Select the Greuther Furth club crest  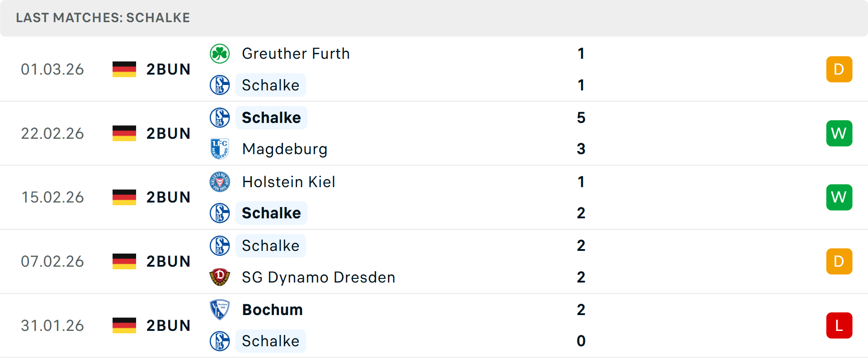pos(220,53)
